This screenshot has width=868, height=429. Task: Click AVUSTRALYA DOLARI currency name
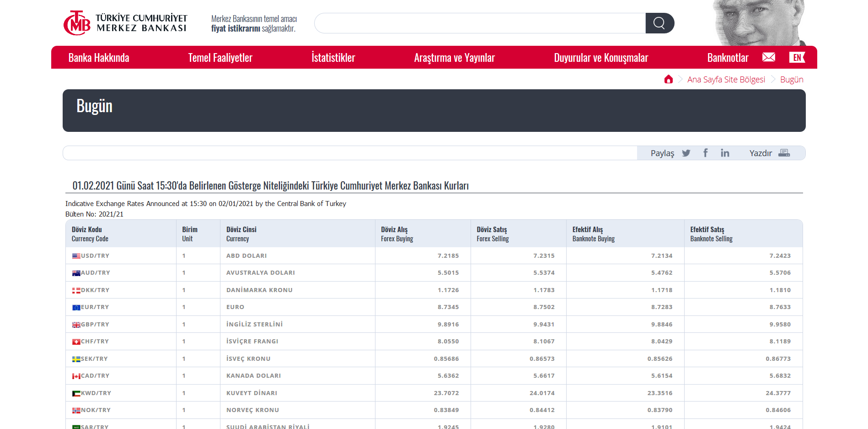(261, 273)
